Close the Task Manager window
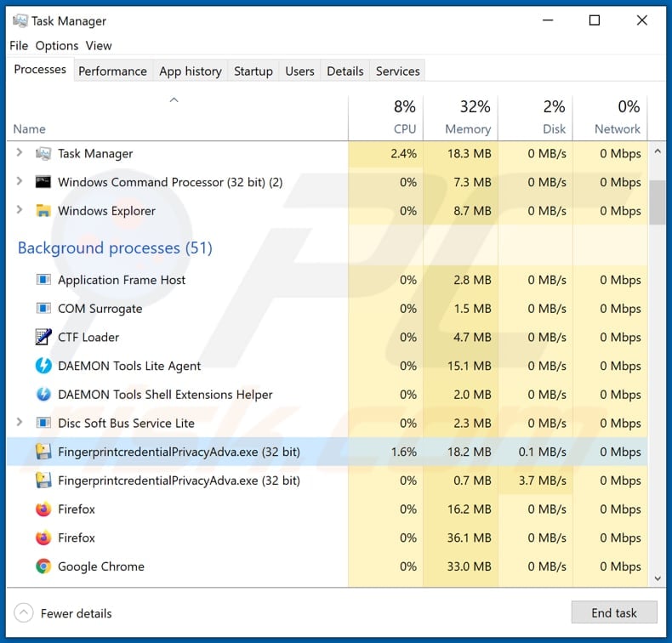The width and height of the screenshot is (672, 643). pos(641,20)
